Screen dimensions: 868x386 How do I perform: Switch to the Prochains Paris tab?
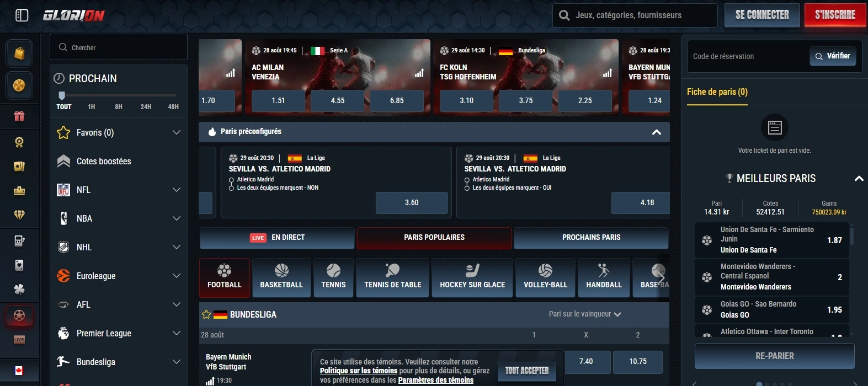pos(591,238)
